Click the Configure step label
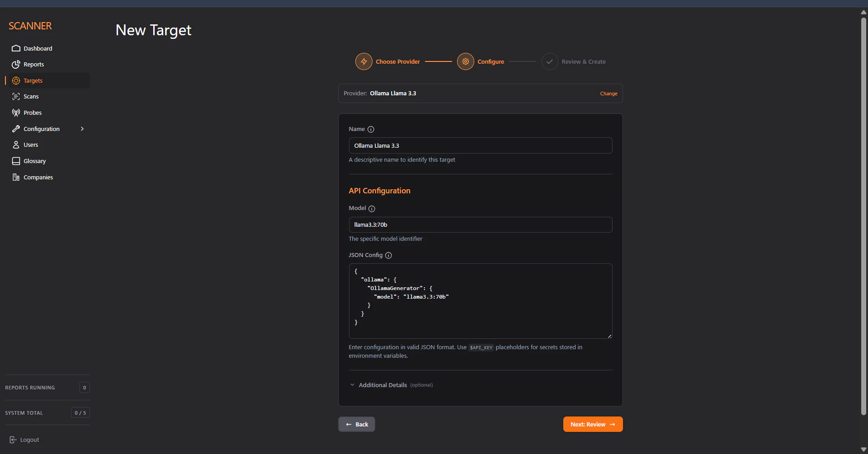This screenshot has width=868, height=454. point(491,61)
